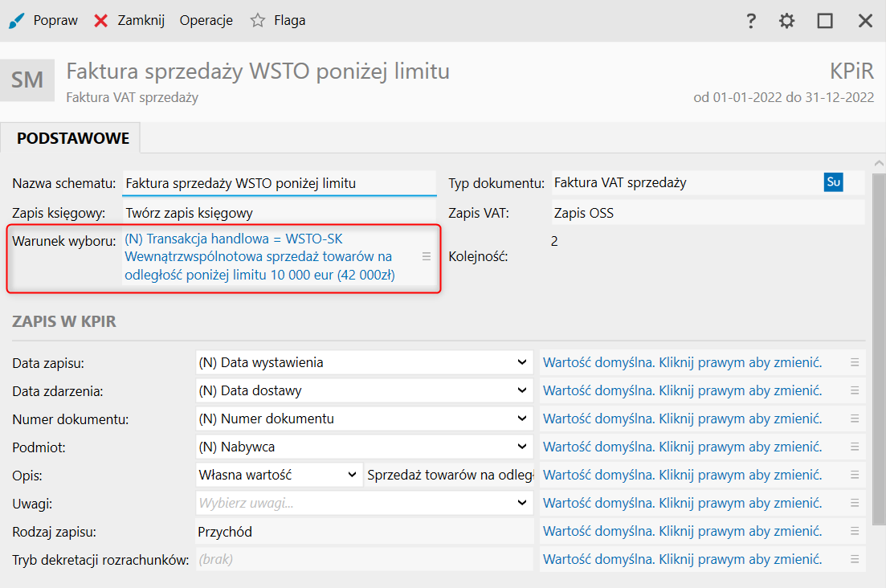Viewport: 886px width, 588px height.
Task: Click default value link beside Numer dokumentu
Action: pos(682,419)
